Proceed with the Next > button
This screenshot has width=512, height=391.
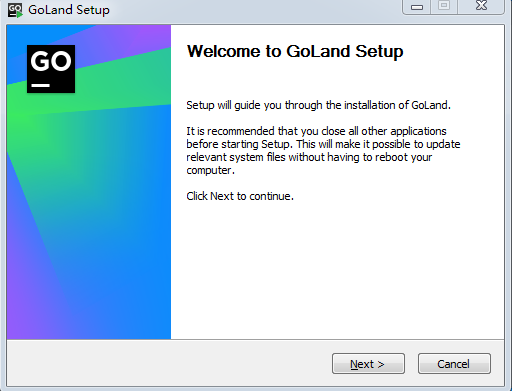(x=368, y=364)
